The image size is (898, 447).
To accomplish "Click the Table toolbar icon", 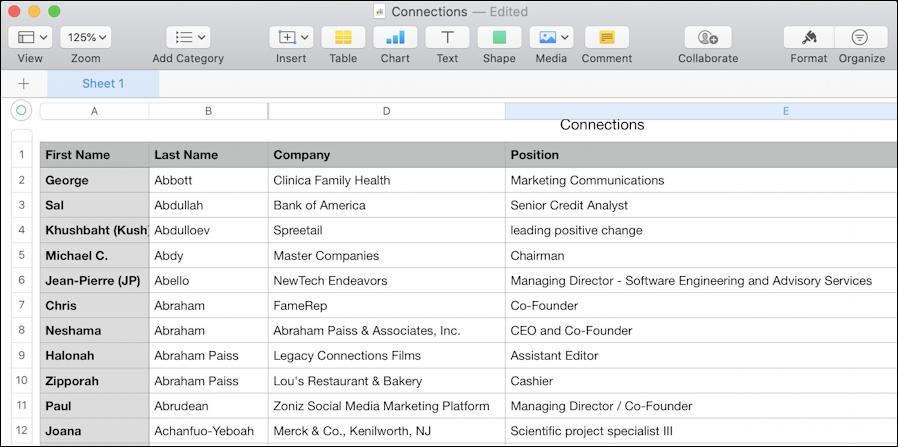I will click(x=343, y=37).
